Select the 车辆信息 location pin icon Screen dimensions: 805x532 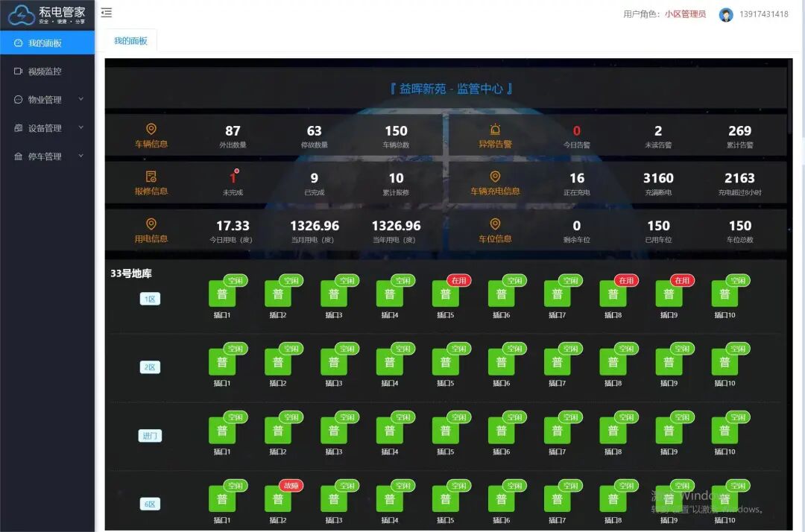point(151,129)
